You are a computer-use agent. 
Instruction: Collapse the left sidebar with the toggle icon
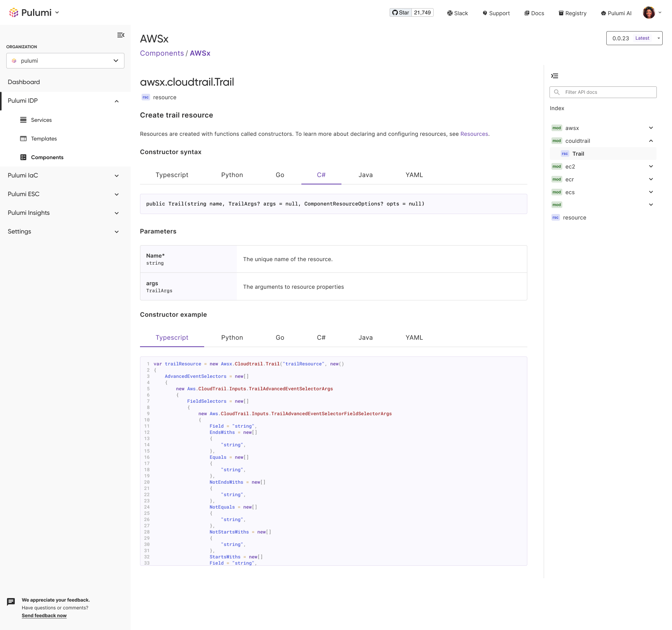click(121, 35)
